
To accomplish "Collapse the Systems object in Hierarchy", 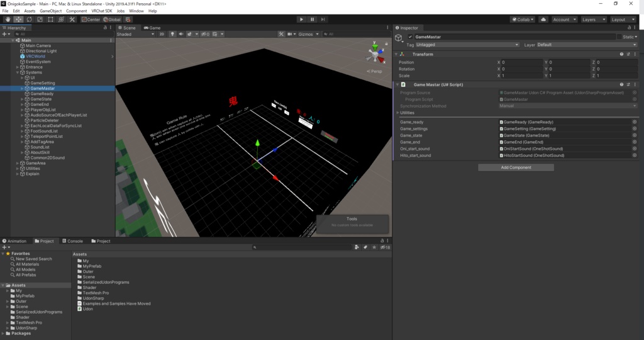I will [17, 72].
